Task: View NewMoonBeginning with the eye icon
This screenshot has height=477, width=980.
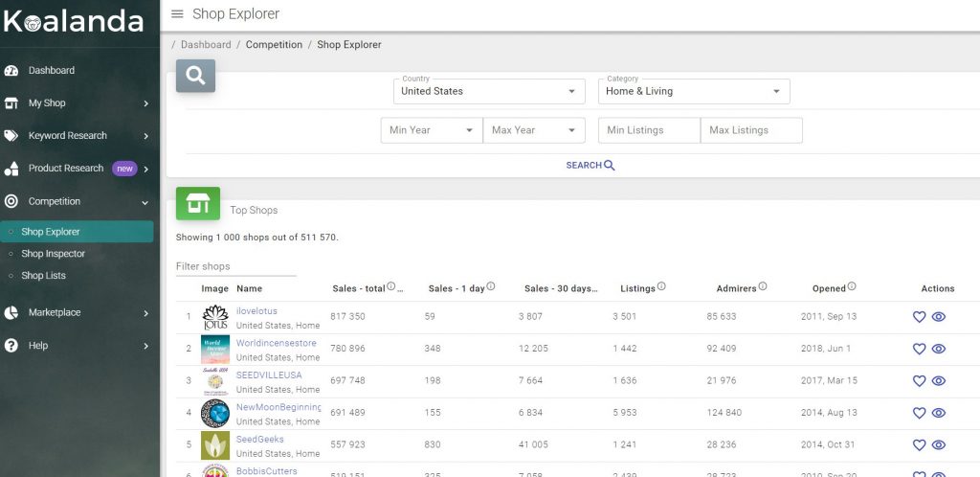Action: click(939, 413)
